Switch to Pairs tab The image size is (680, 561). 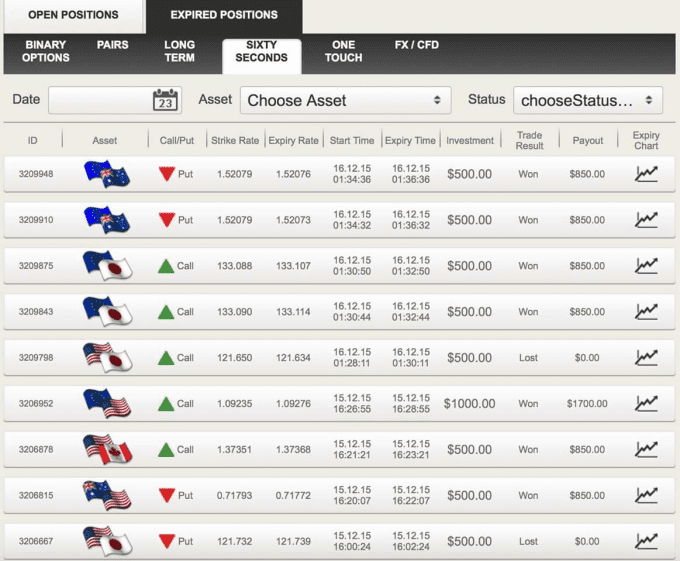pyautogui.click(x=113, y=45)
